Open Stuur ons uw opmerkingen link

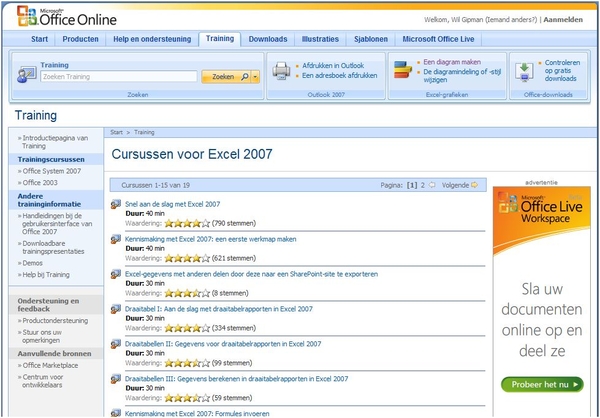coord(41,336)
